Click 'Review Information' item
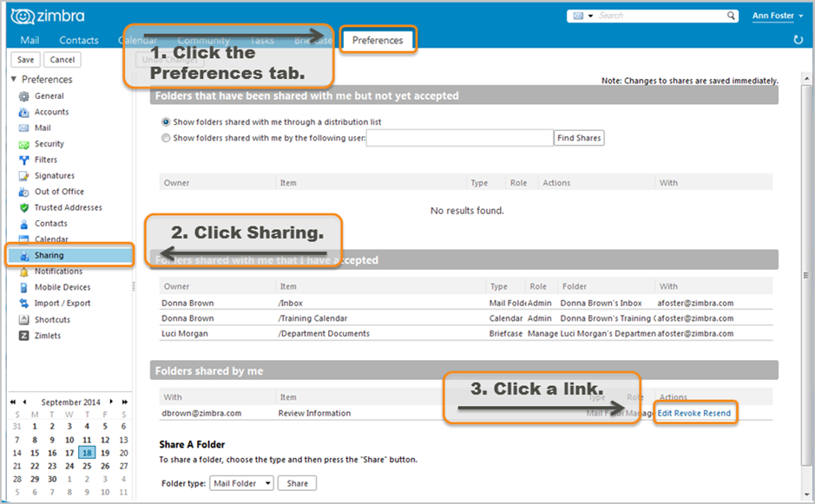Viewport: 815px width, 504px height. (314, 414)
